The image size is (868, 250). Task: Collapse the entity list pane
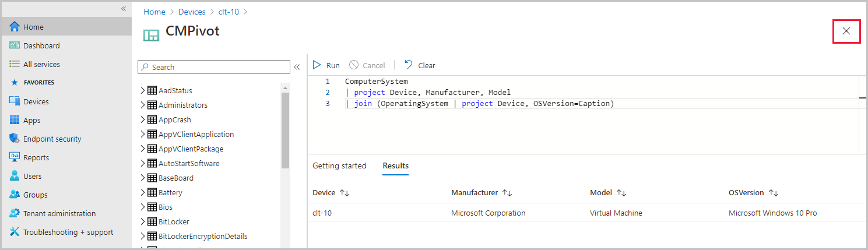click(x=297, y=67)
